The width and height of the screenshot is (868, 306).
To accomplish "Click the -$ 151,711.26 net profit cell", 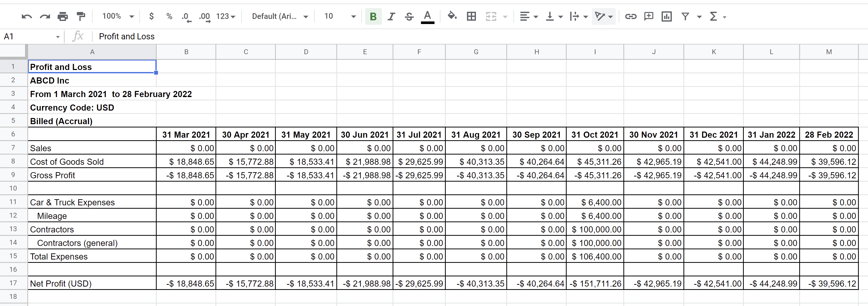I will click(595, 283).
